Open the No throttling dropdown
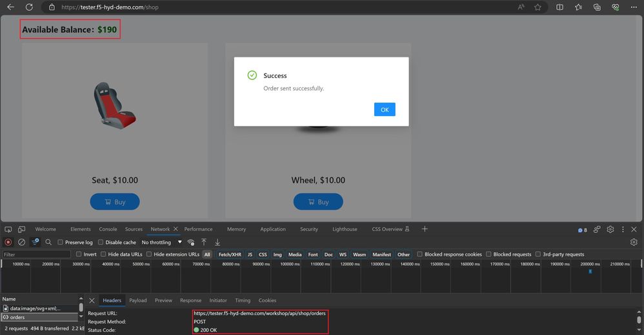The height and width of the screenshot is (335, 644). [161, 243]
